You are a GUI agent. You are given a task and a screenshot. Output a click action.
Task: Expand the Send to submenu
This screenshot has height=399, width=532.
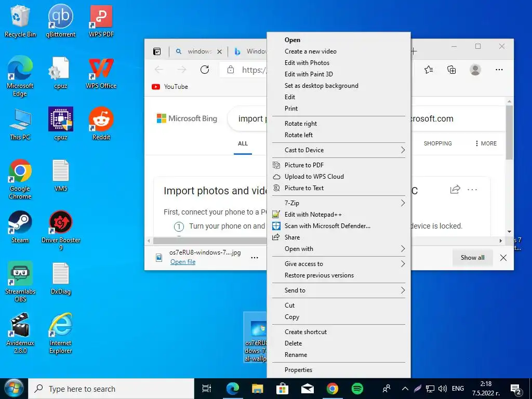(x=339, y=290)
